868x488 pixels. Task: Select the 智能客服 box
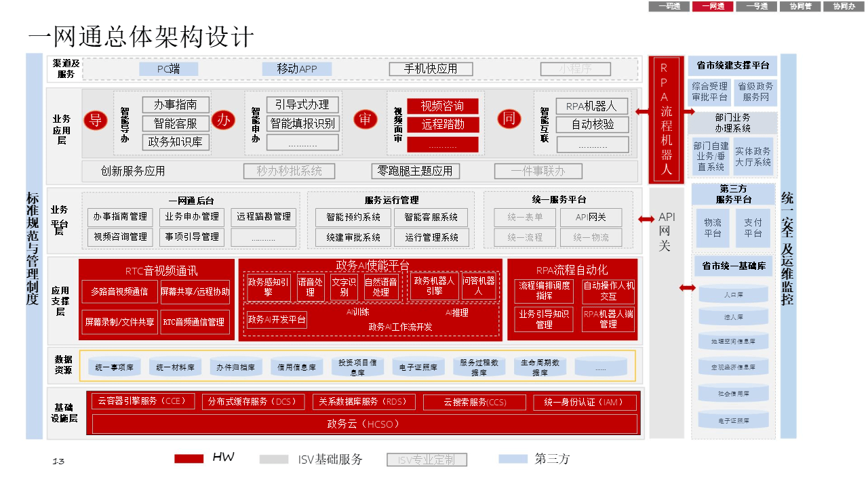point(176,123)
